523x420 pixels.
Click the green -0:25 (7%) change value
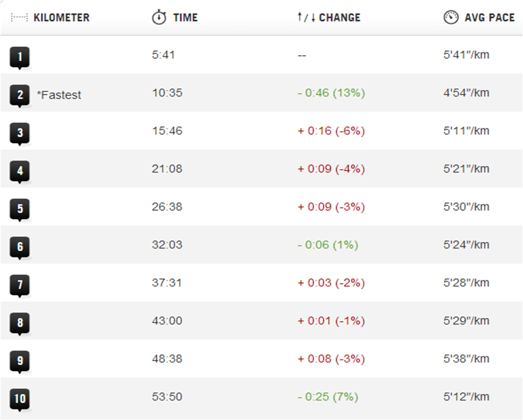click(x=328, y=397)
